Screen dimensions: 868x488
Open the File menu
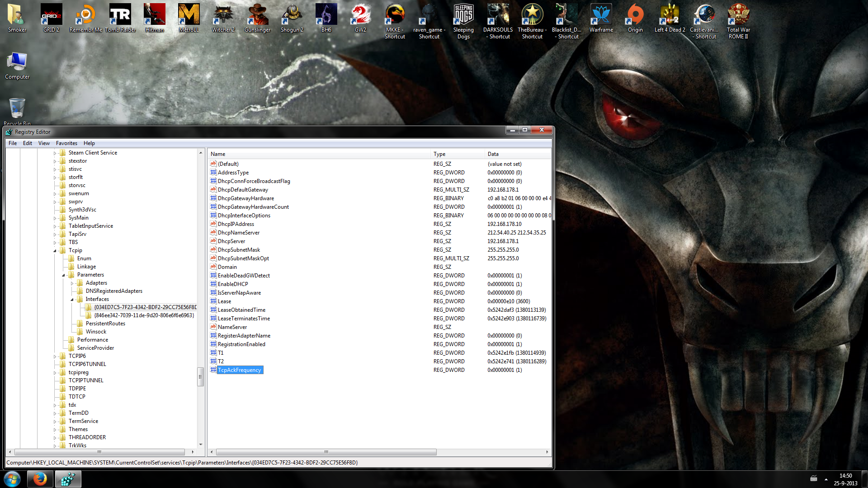(x=13, y=143)
